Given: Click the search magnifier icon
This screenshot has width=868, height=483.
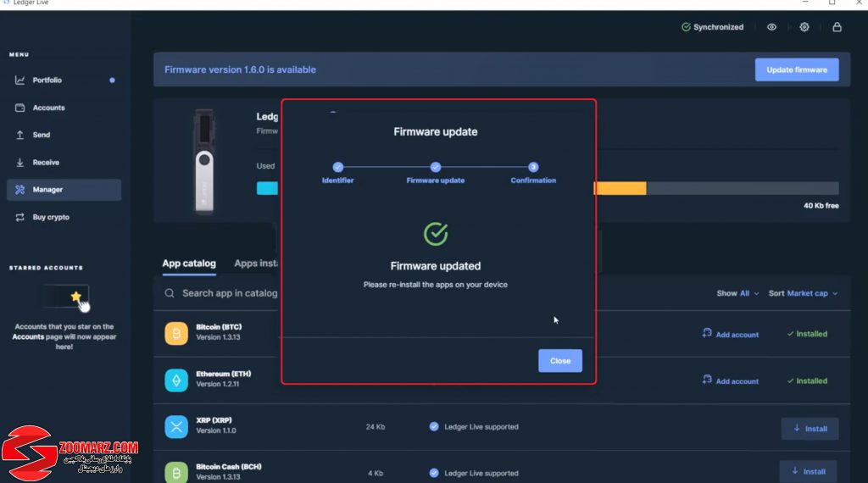Looking at the screenshot, I should [x=170, y=293].
